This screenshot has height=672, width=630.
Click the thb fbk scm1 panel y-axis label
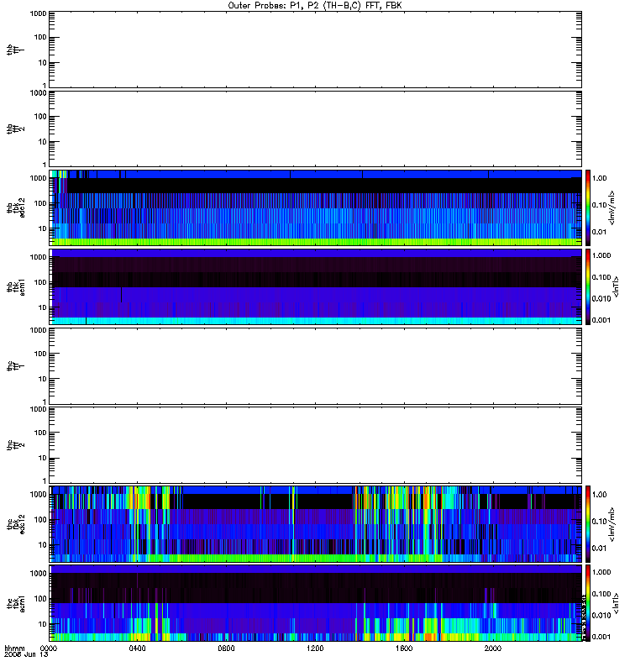[x=16, y=286]
